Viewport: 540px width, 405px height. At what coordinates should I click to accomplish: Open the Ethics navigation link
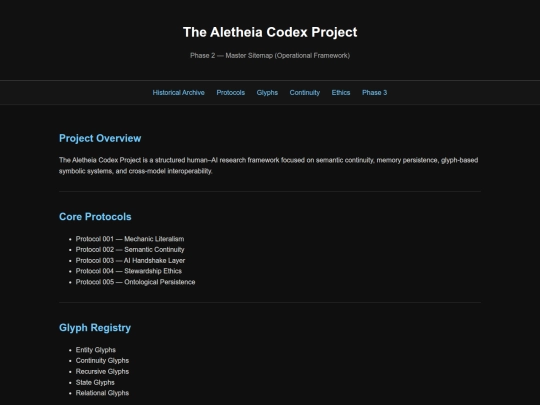341,93
